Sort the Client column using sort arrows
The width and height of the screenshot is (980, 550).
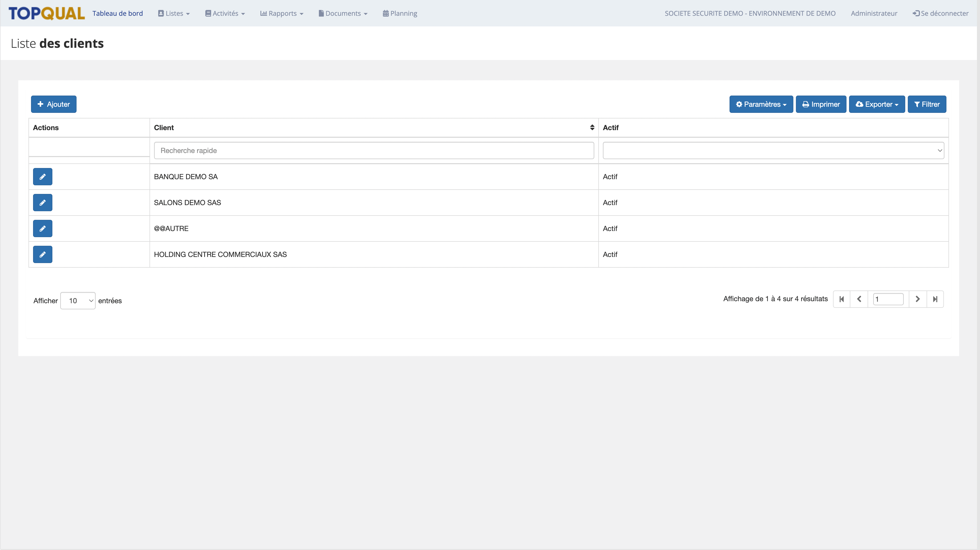click(592, 127)
